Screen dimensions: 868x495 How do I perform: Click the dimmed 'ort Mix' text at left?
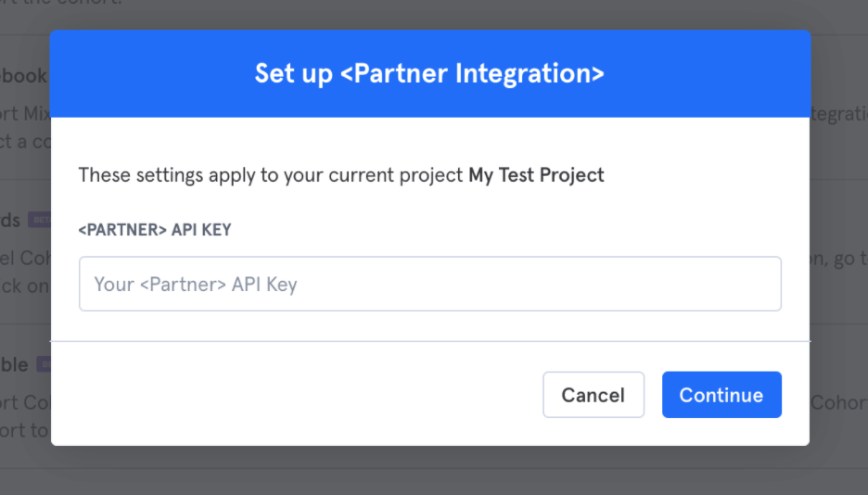25,113
